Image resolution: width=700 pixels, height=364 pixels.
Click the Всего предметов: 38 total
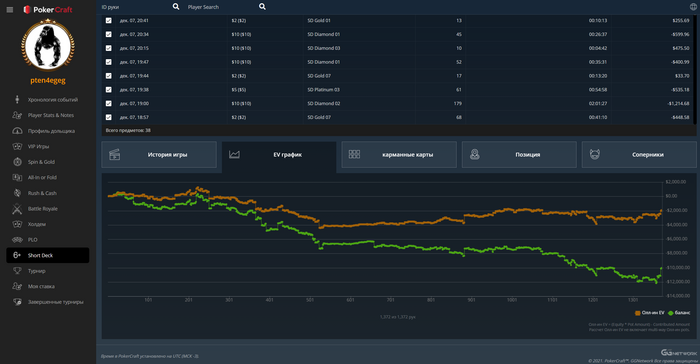(128, 130)
